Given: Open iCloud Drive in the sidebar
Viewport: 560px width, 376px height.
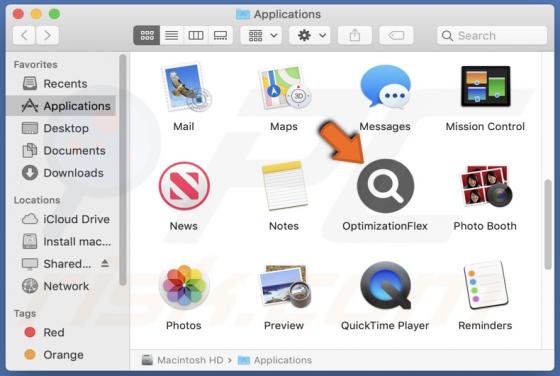Looking at the screenshot, I should click(61, 219).
